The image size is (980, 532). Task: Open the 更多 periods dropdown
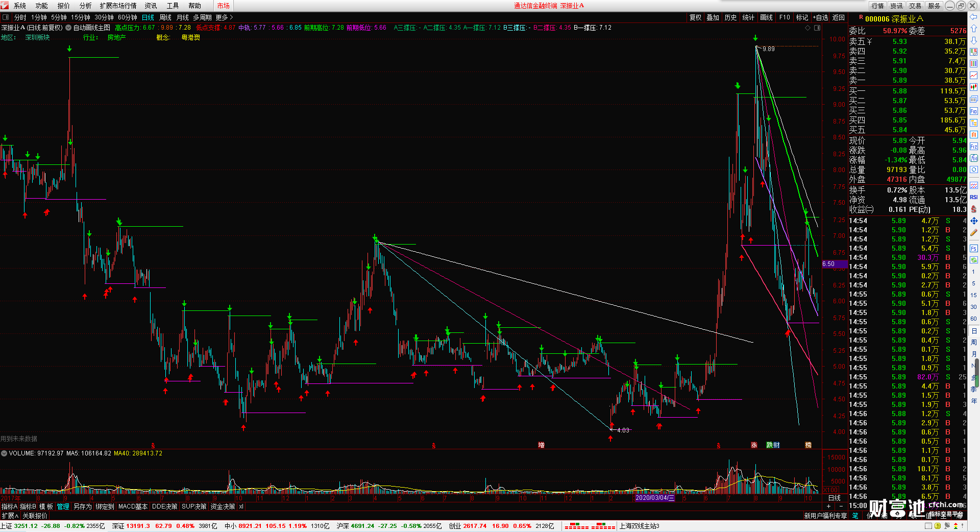pos(224,17)
